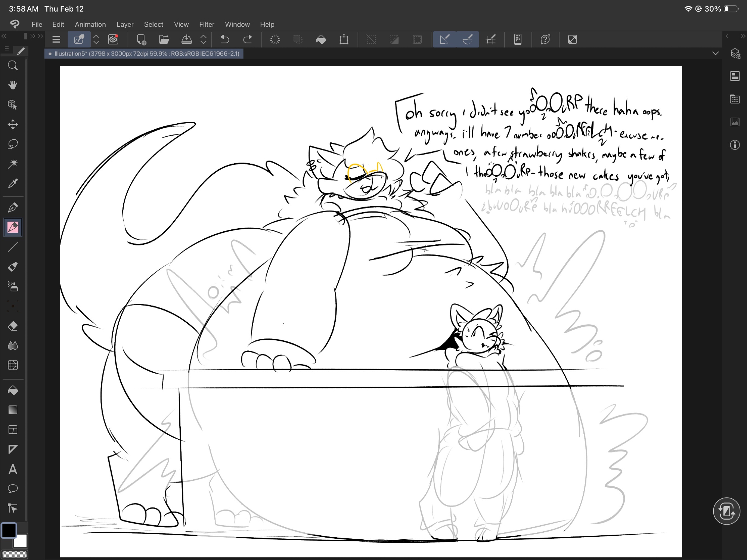This screenshot has width=747, height=560.
Task: Expand the canvas tab dropdown chevron
Action: 715,53
